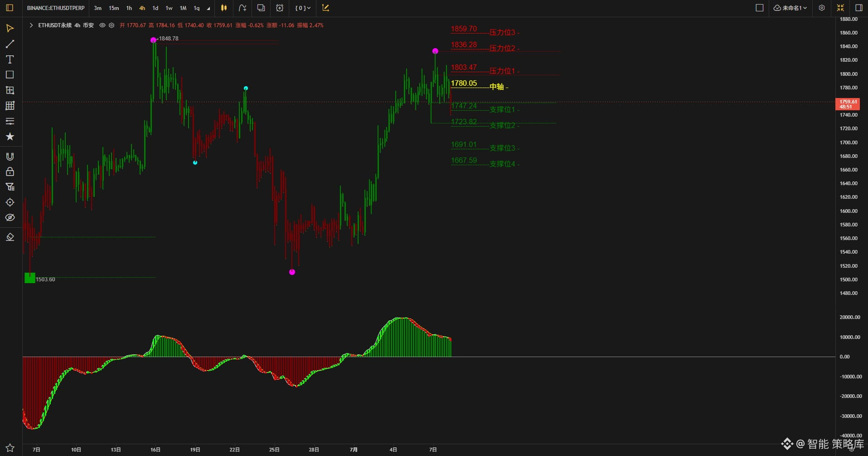Switch to the 1M timeframe
The width and height of the screenshot is (868, 456).
pos(183,8)
